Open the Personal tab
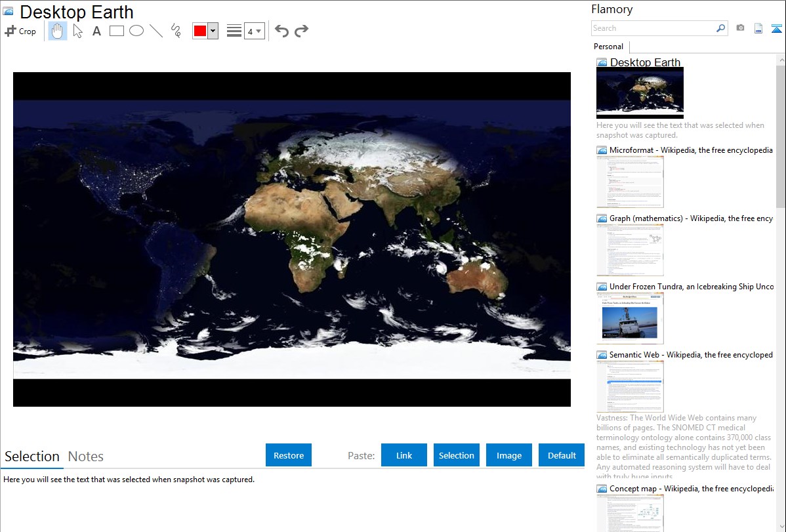786x532 pixels. coord(608,47)
